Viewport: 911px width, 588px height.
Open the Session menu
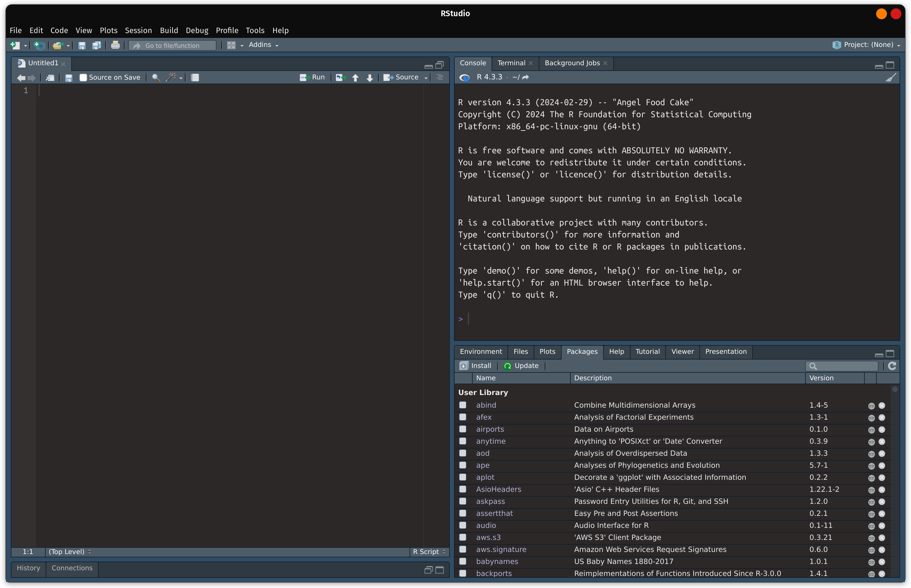coord(138,31)
